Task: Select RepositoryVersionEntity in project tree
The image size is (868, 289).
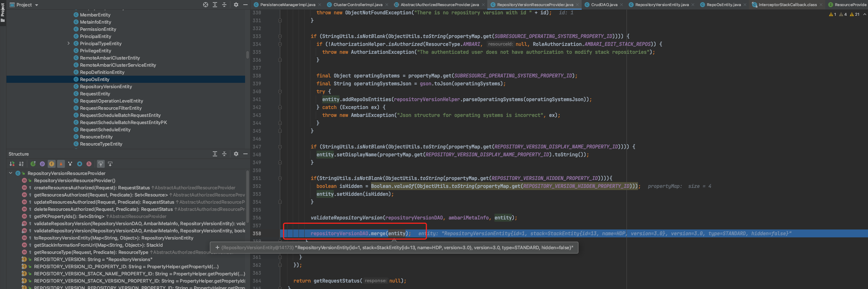Action: click(103, 86)
